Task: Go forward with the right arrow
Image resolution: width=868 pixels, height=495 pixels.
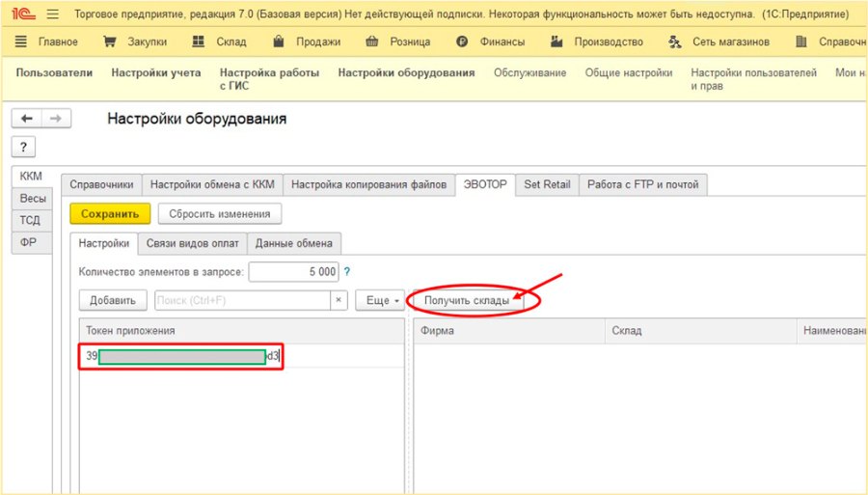Action: [56, 119]
